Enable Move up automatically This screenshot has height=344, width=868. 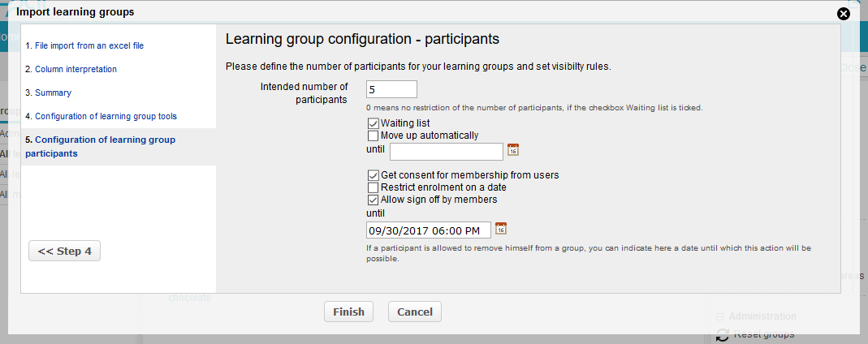coord(374,135)
